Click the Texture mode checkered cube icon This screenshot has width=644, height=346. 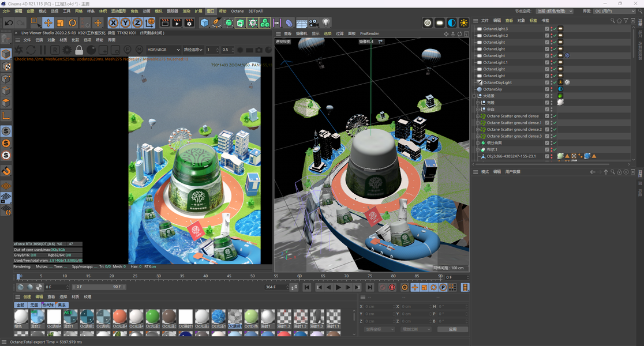[x=6, y=66]
